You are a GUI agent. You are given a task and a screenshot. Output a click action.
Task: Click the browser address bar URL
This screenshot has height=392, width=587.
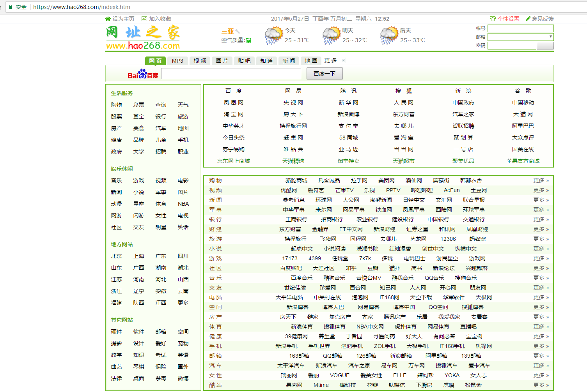coord(82,7)
